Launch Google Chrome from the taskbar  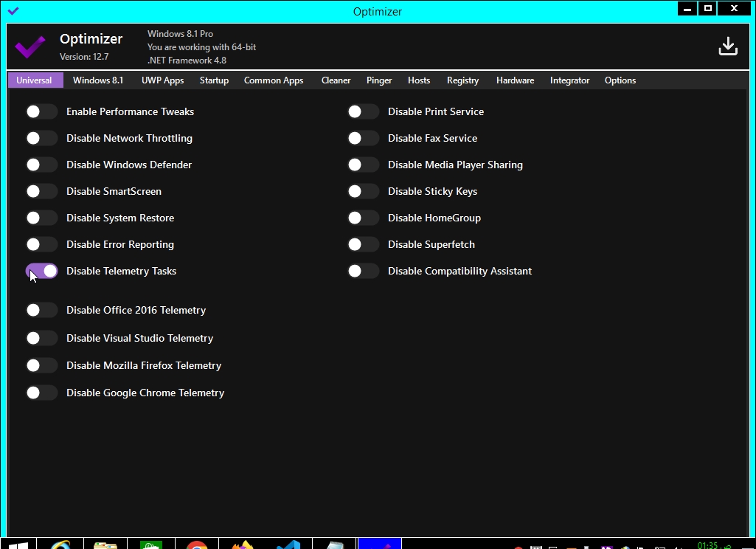click(197, 546)
